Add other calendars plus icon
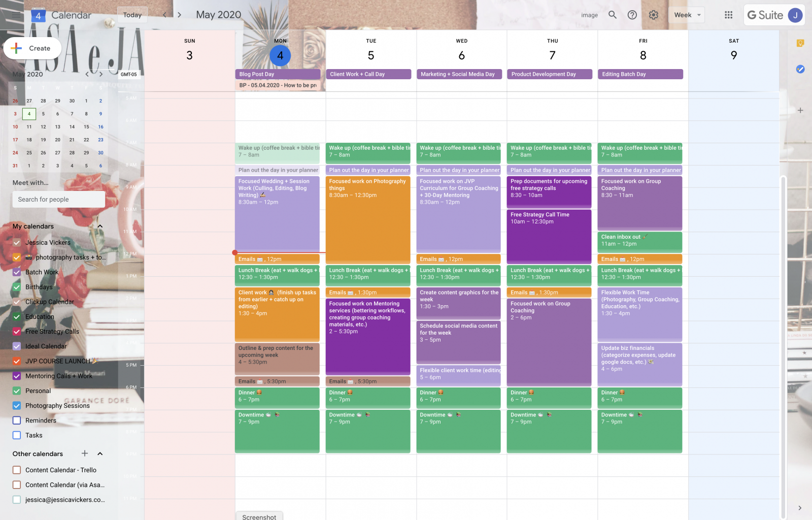The height and width of the screenshot is (520, 812). click(x=85, y=453)
